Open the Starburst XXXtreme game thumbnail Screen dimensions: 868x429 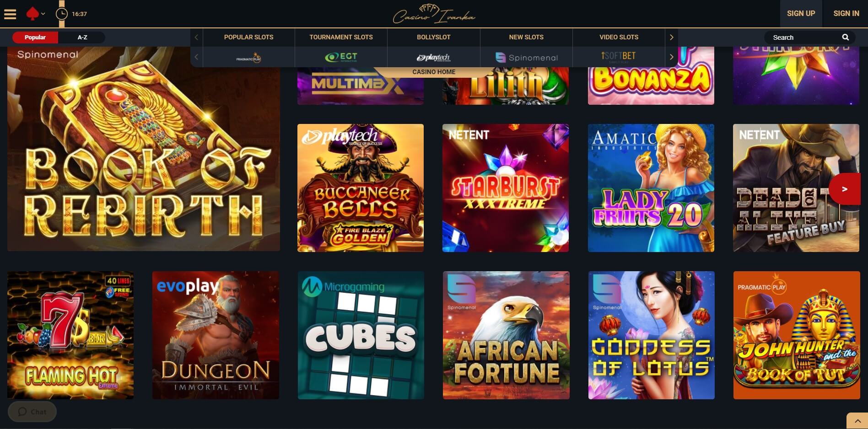tap(506, 188)
